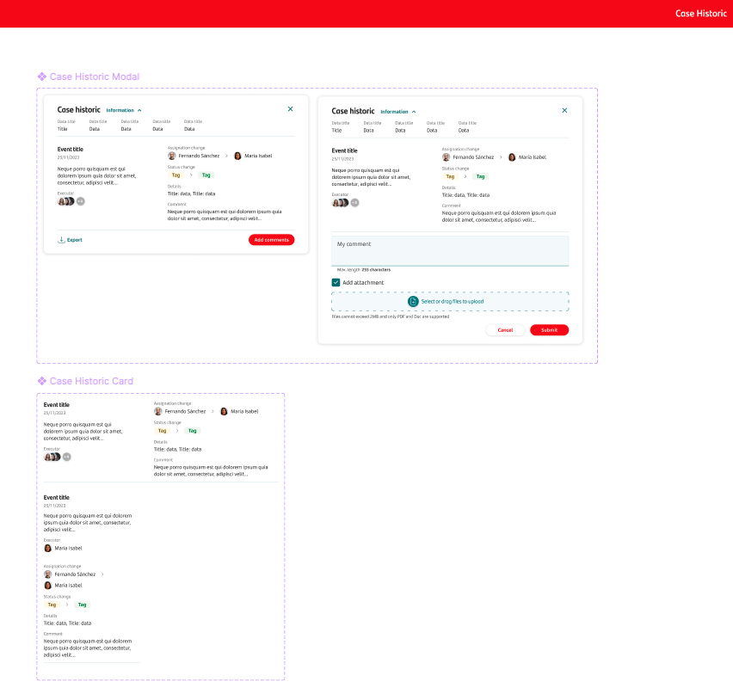This screenshot has height=700, width=733.
Task: Click the "Title: data, Title: data" details in the left modal
Action: pos(192,193)
